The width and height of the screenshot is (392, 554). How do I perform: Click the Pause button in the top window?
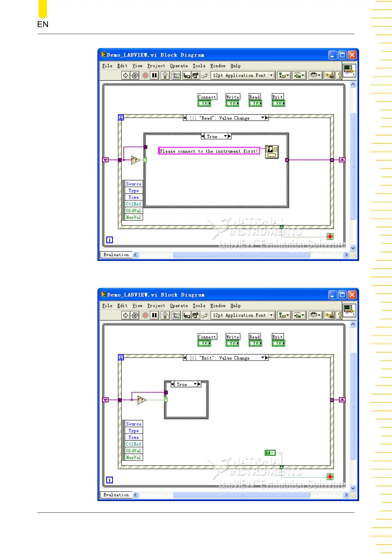(x=154, y=75)
